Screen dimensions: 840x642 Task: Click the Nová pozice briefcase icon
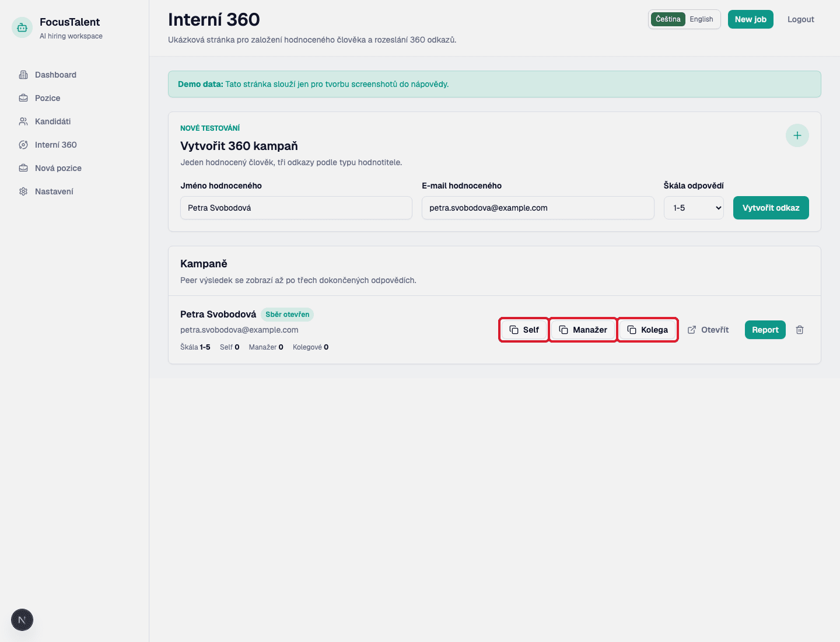[23, 168]
